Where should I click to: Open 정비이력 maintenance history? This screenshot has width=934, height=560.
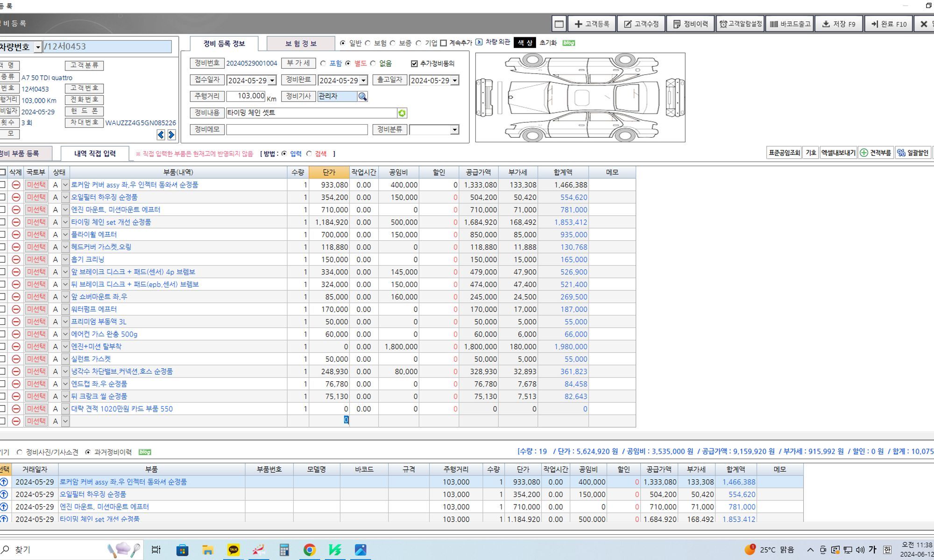click(x=690, y=24)
